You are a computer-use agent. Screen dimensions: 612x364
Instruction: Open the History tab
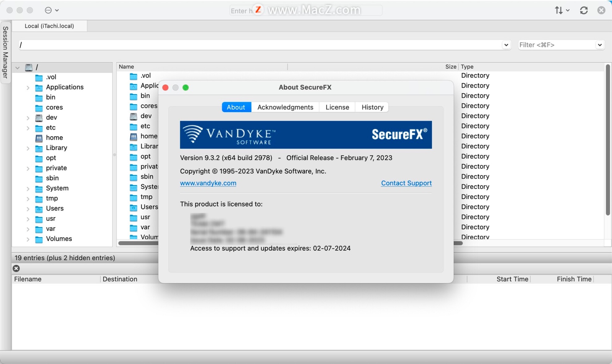click(372, 107)
